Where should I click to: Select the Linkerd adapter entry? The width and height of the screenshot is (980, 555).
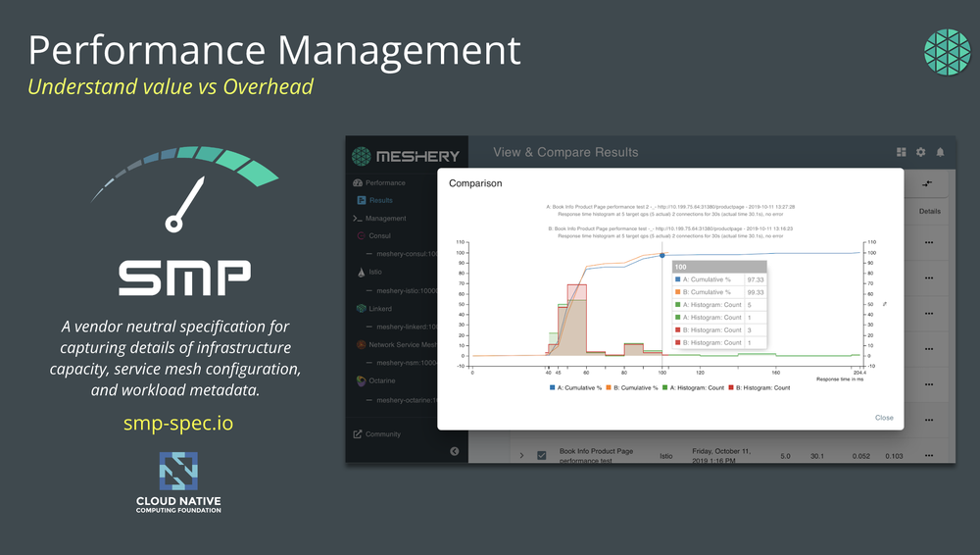click(380, 309)
